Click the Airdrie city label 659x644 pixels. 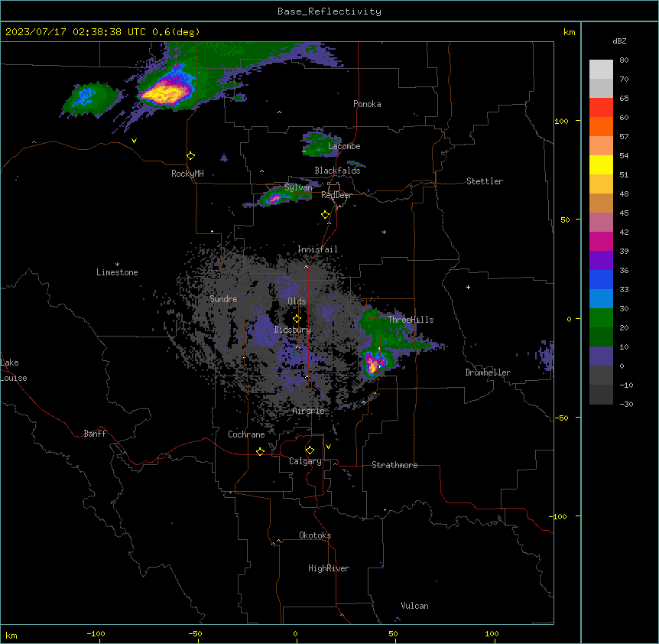coord(309,411)
